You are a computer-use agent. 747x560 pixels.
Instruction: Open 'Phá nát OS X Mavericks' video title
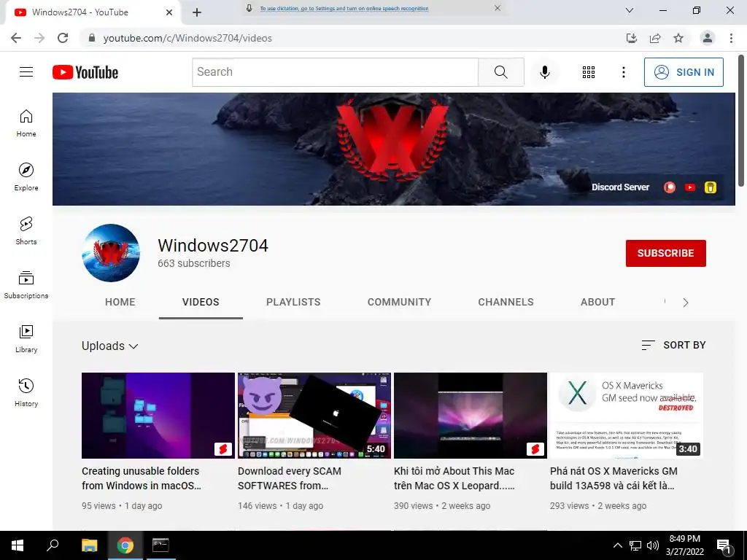point(614,478)
